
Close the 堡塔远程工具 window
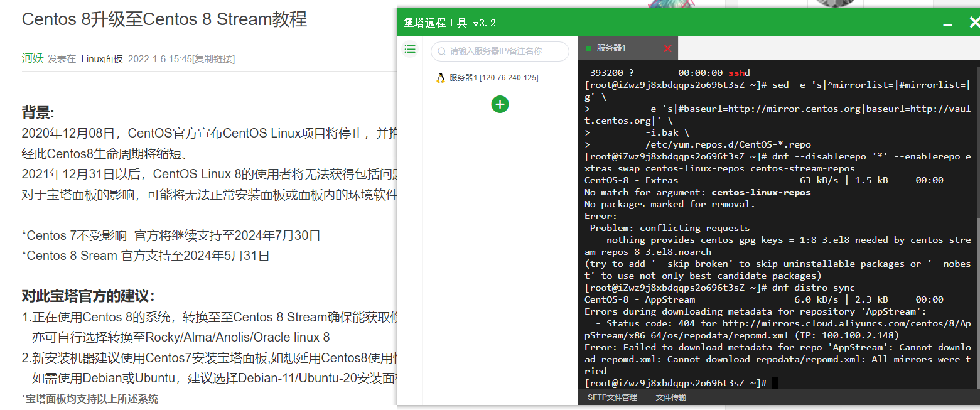click(x=974, y=23)
